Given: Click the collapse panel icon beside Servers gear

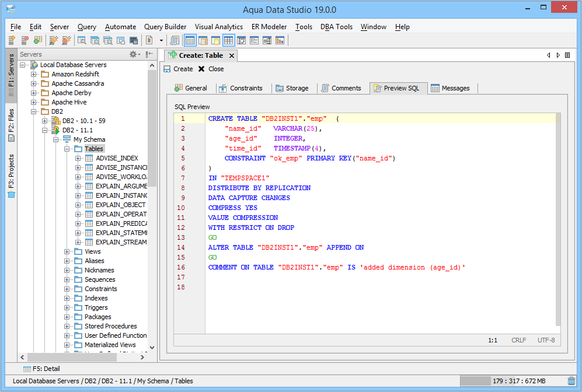Looking at the screenshot, I should point(149,54).
